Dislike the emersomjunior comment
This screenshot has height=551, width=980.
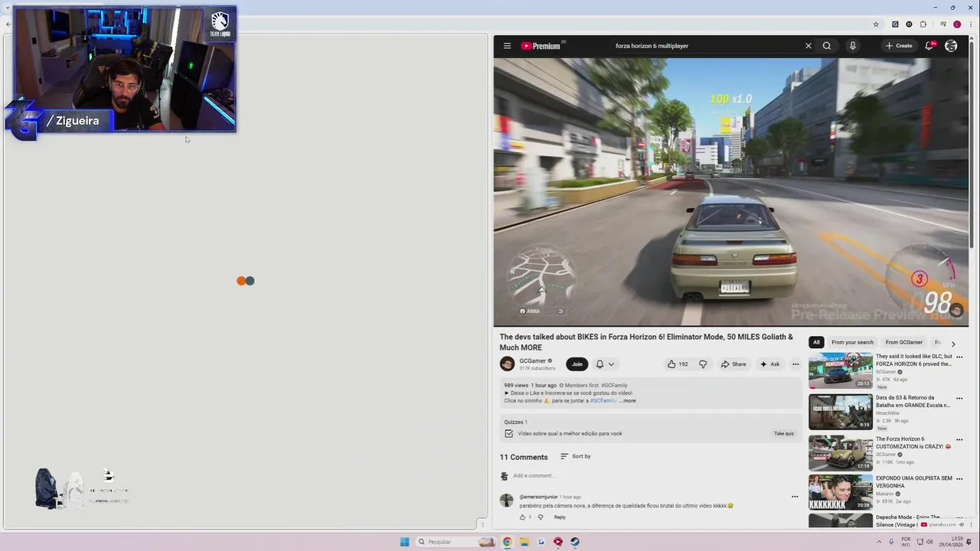tap(541, 517)
